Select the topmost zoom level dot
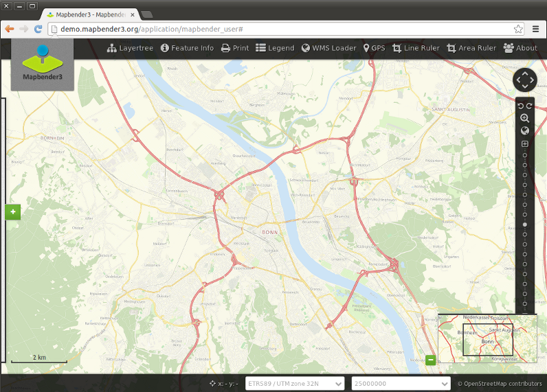This screenshot has width=547, height=392. (525, 155)
